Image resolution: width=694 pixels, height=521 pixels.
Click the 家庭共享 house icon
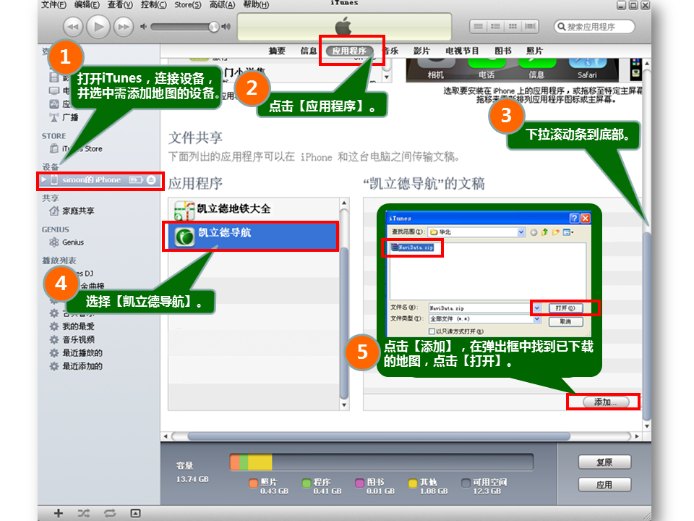click(54, 211)
